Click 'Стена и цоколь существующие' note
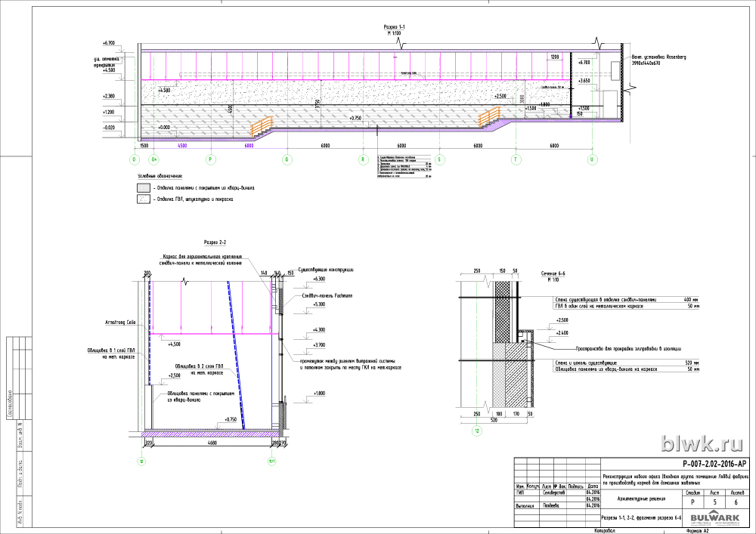 (x=586, y=363)
